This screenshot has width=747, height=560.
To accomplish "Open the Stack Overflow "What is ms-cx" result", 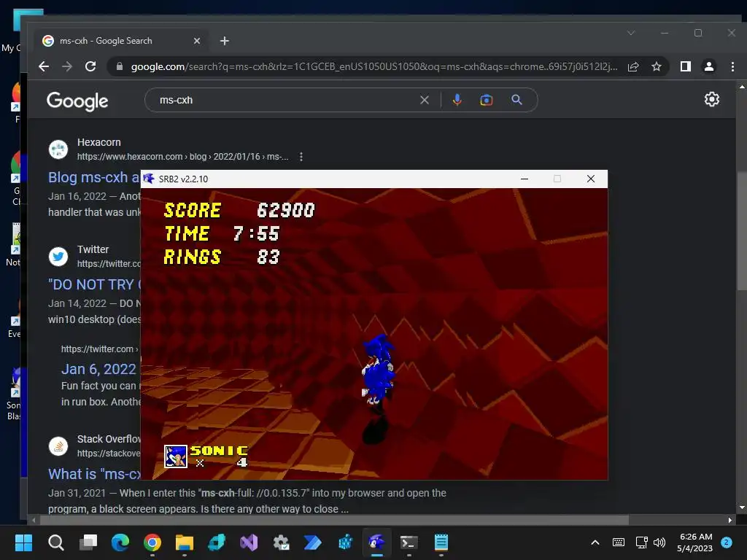I will pos(94,474).
